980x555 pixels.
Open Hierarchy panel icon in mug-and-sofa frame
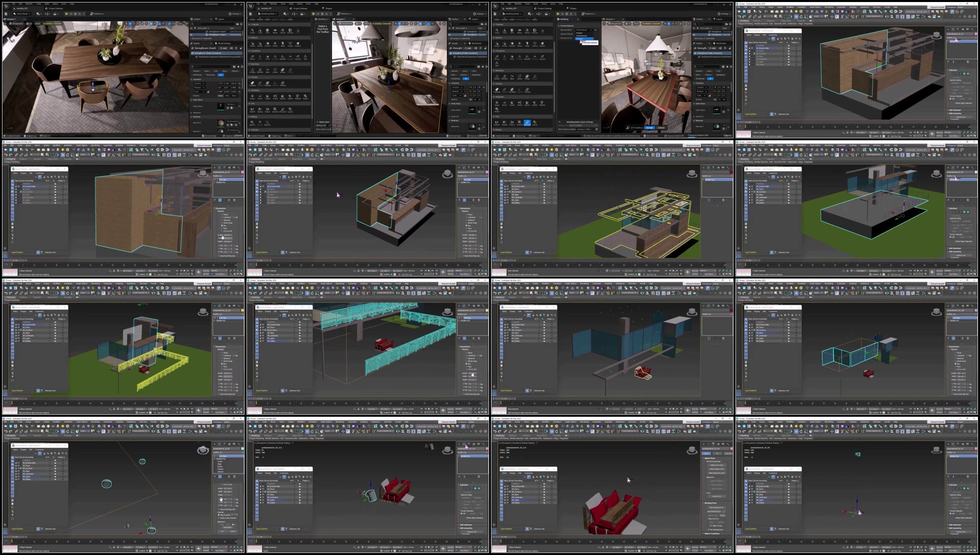click(469, 444)
